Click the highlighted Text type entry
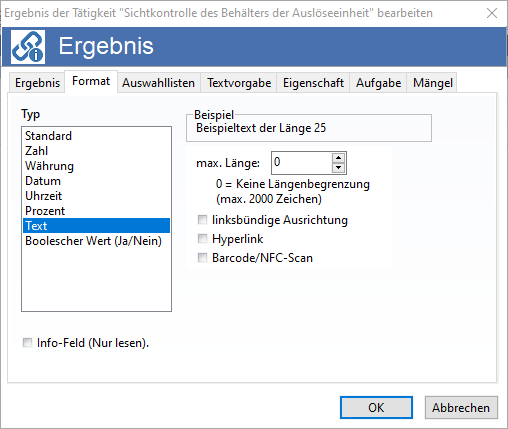 point(96,226)
